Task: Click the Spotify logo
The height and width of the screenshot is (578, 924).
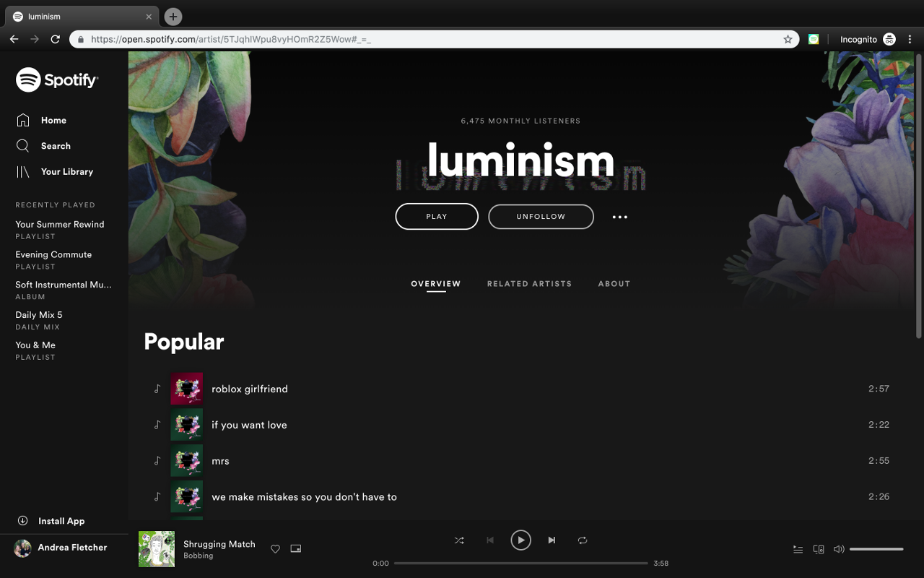Action: click(x=57, y=80)
